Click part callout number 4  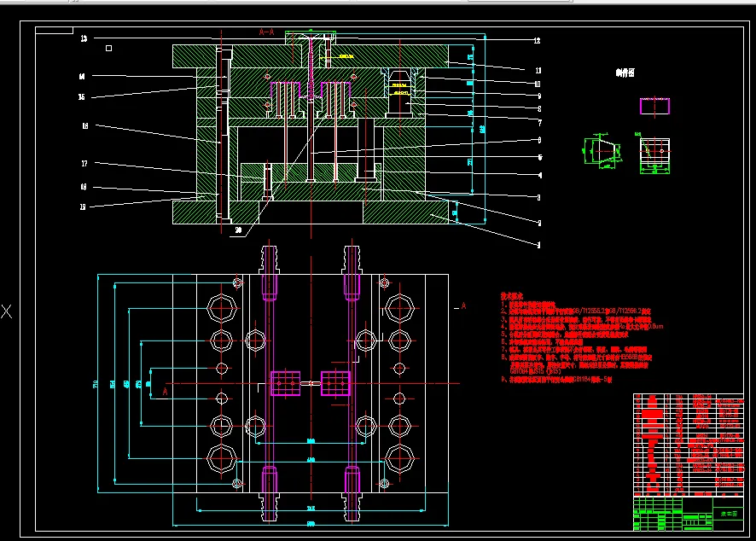tap(539, 176)
